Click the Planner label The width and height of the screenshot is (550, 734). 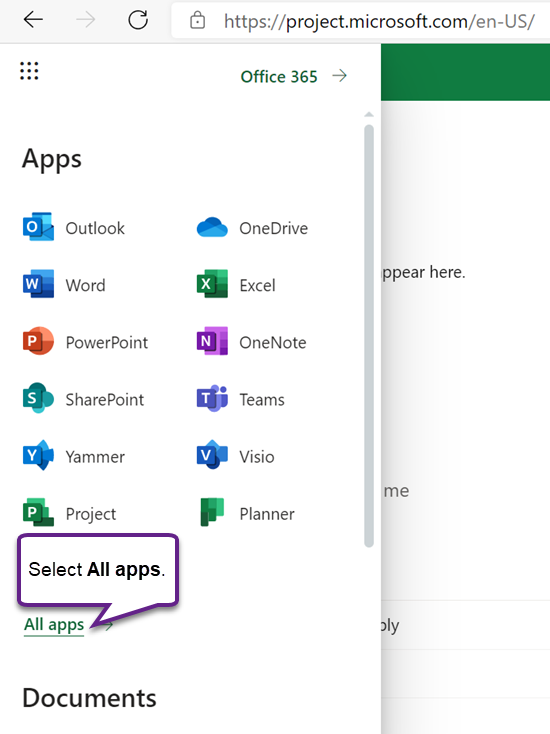(267, 514)
